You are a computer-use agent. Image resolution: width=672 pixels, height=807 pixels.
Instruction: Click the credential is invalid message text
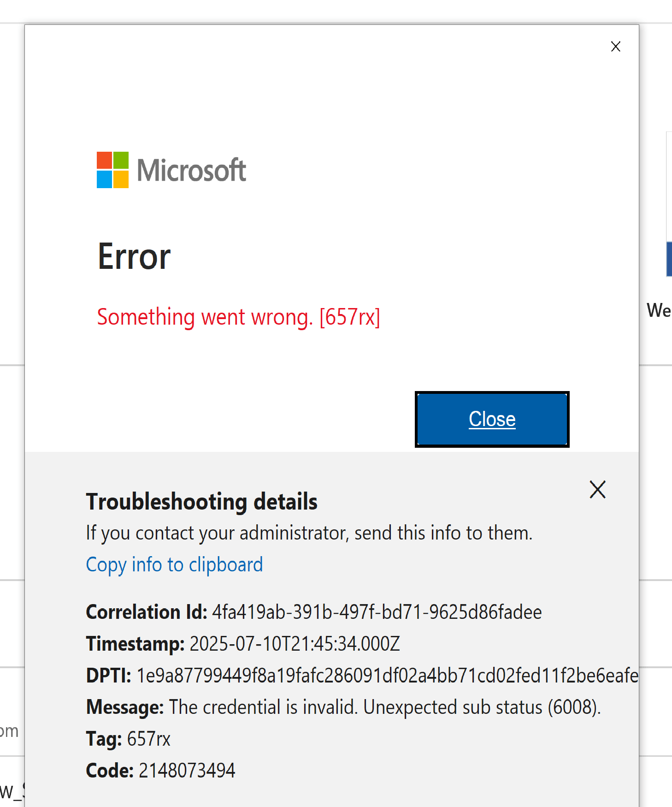point(385,707)
